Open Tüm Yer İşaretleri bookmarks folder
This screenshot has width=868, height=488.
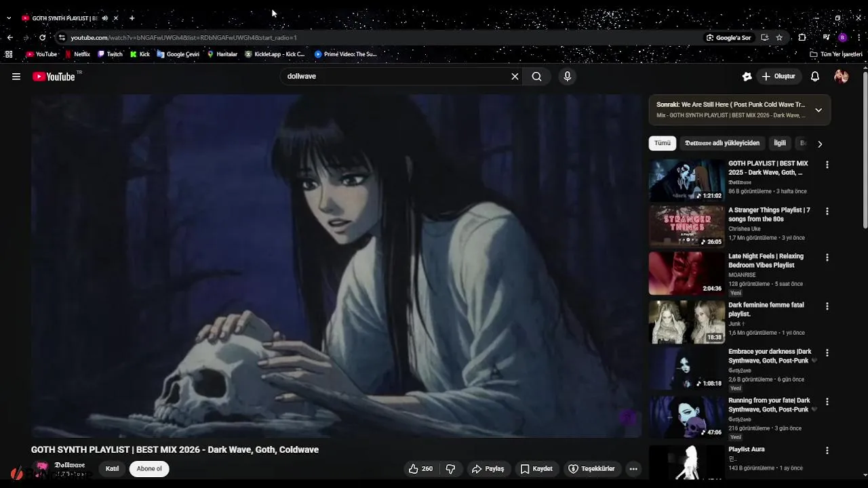pyautogui.click(x=836, y=54)
